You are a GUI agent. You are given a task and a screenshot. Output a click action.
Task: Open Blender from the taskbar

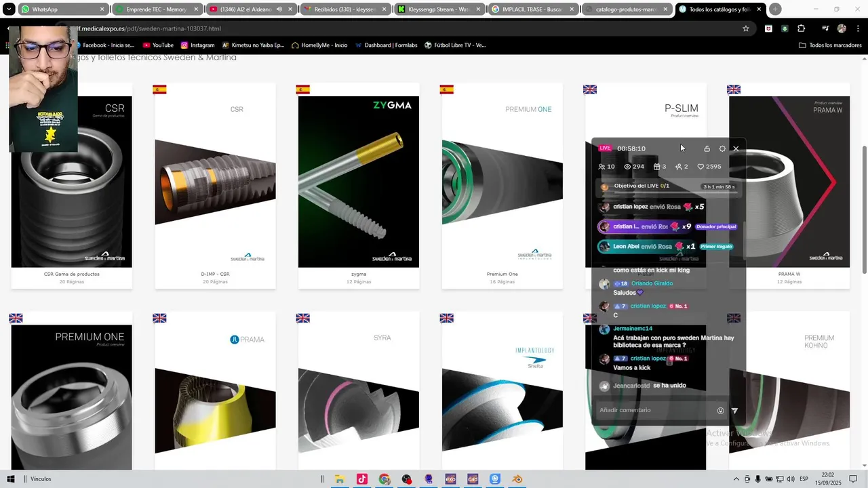point(517,479)
